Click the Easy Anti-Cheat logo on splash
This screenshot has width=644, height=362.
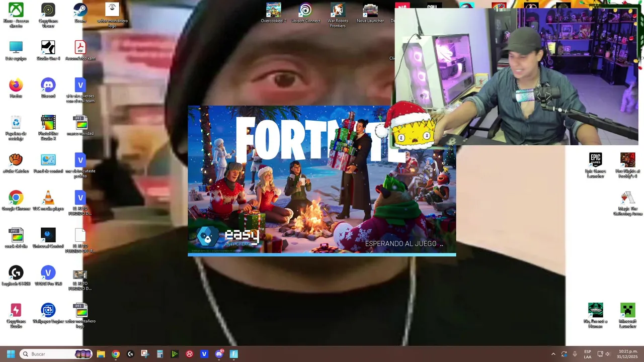tap(229, 237)
